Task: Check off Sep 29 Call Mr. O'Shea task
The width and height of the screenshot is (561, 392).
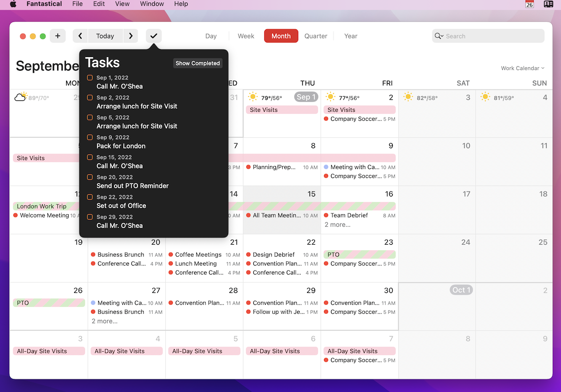Action: 90,217
